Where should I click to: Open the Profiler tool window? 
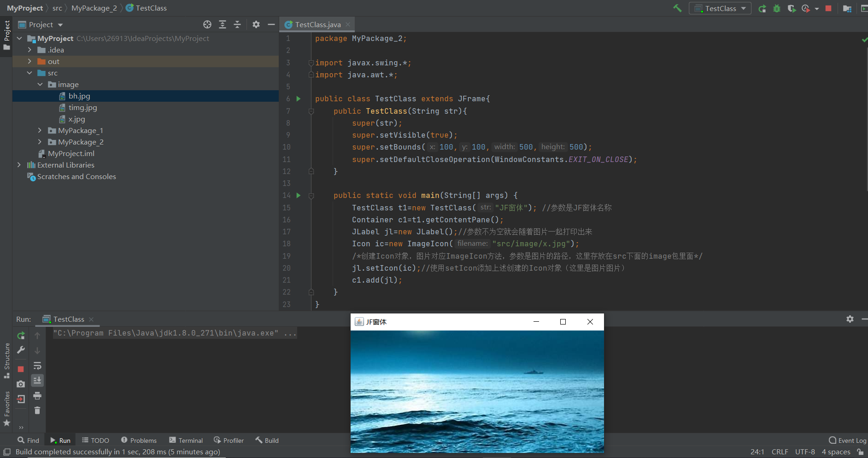coord(229,441)
